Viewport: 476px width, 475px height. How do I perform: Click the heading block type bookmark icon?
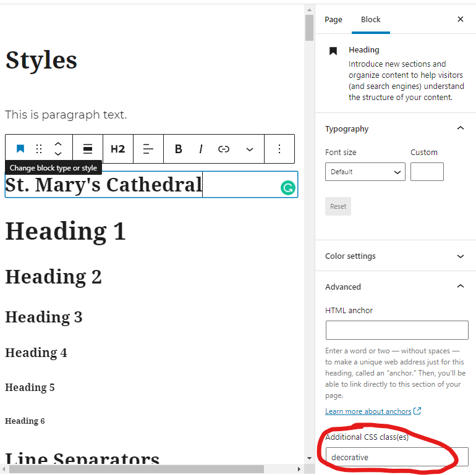click(20, 149)
